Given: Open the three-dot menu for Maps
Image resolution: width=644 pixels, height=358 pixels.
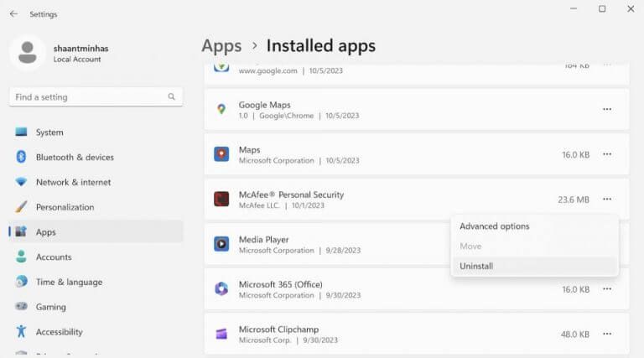Looking at the screenshot, I should (x=607, y=154).
